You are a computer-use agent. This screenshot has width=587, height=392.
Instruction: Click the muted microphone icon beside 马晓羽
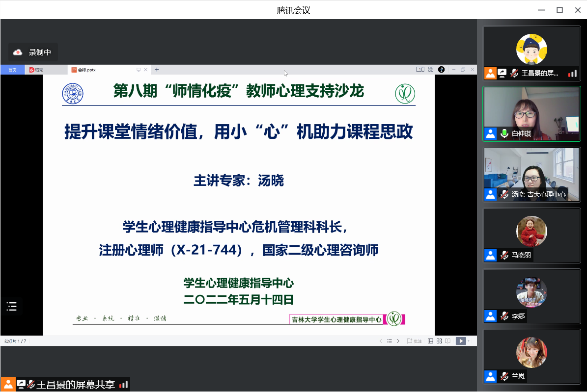pos(504,255)
